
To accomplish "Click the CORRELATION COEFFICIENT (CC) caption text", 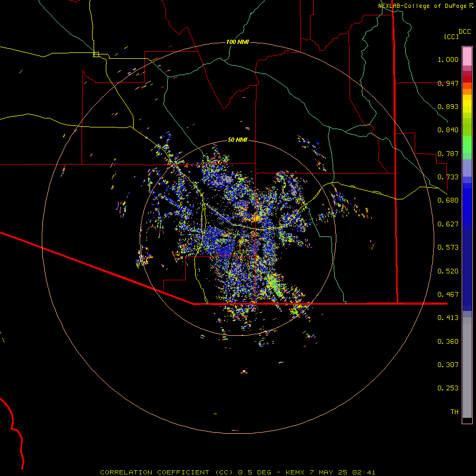I will click(167, 472).
